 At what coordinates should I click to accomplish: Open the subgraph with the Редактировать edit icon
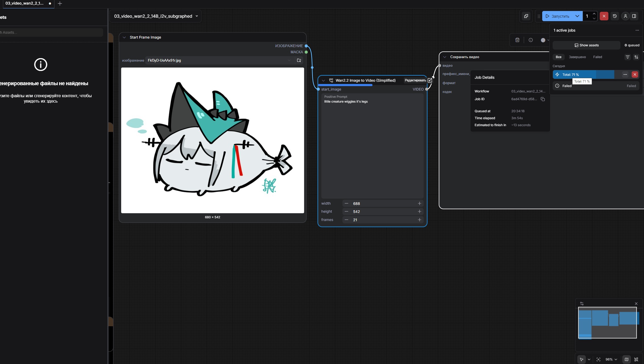pyautogui.click(x=430, y=80)
